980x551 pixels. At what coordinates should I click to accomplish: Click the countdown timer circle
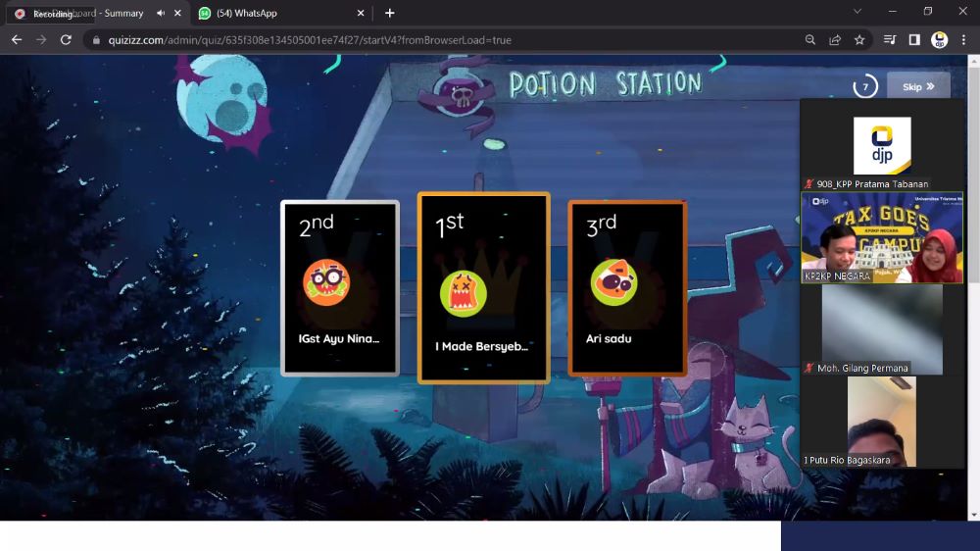click(864, 86)
